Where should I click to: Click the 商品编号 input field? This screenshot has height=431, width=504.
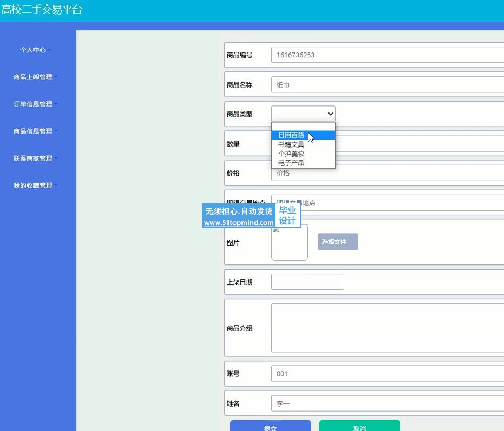(387, 55)
